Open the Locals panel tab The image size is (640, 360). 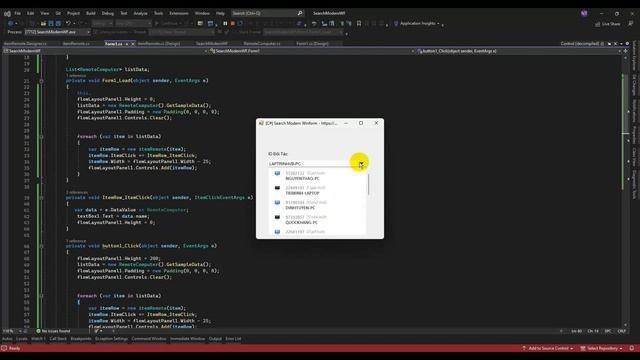click(x=22, y=339)
